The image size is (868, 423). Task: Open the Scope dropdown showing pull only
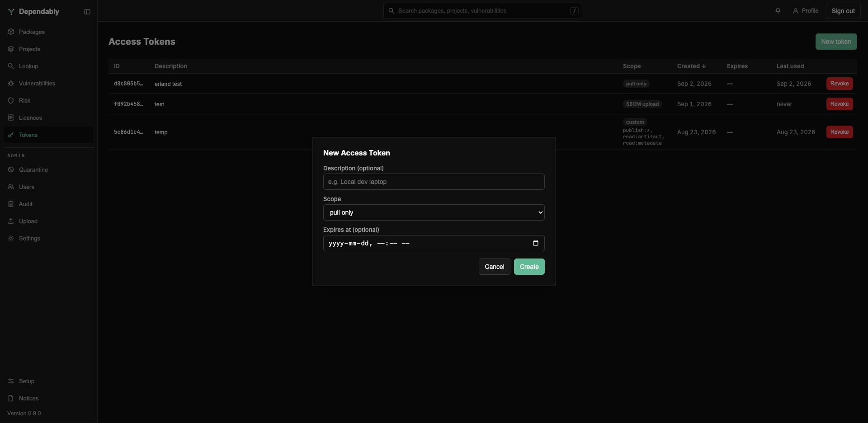[434, 212]
